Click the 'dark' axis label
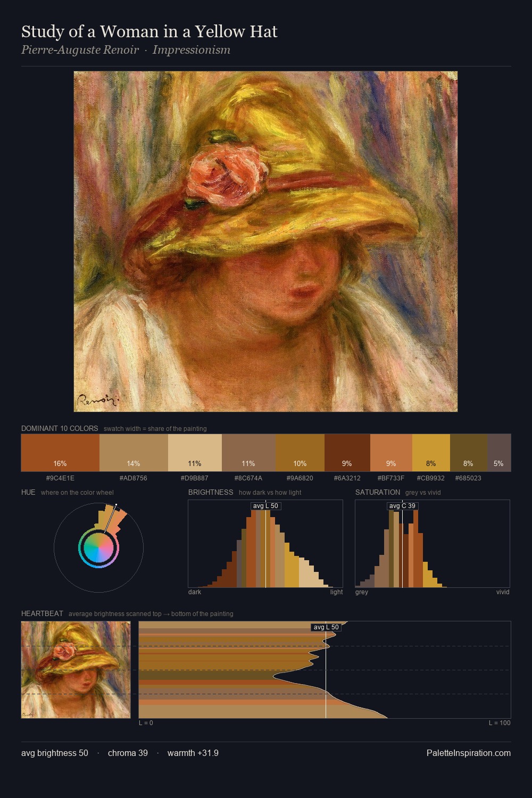Screen dimensions: 532x798 pos(195,592)
